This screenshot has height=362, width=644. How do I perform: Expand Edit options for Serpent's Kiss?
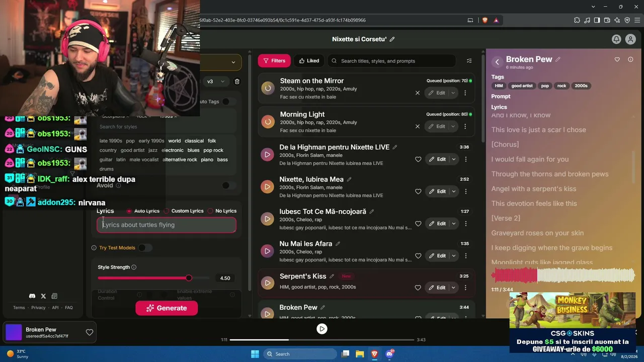pyautogui.click(x=454, y=288)
